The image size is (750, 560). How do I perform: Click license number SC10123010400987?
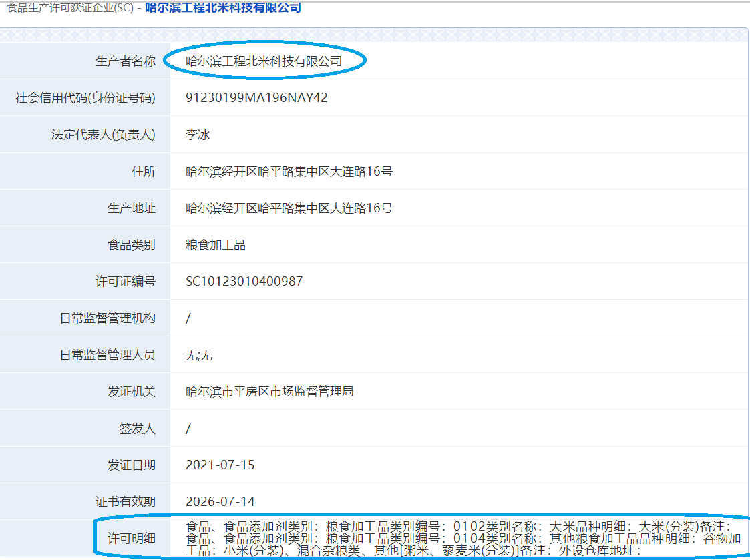(x=244, y=281)
